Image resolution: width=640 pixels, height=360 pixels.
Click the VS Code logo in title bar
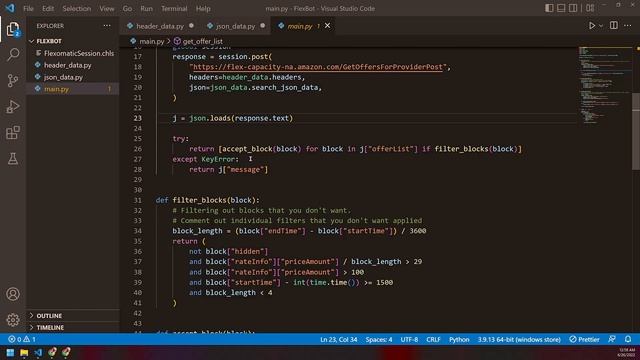coord(10,8)
